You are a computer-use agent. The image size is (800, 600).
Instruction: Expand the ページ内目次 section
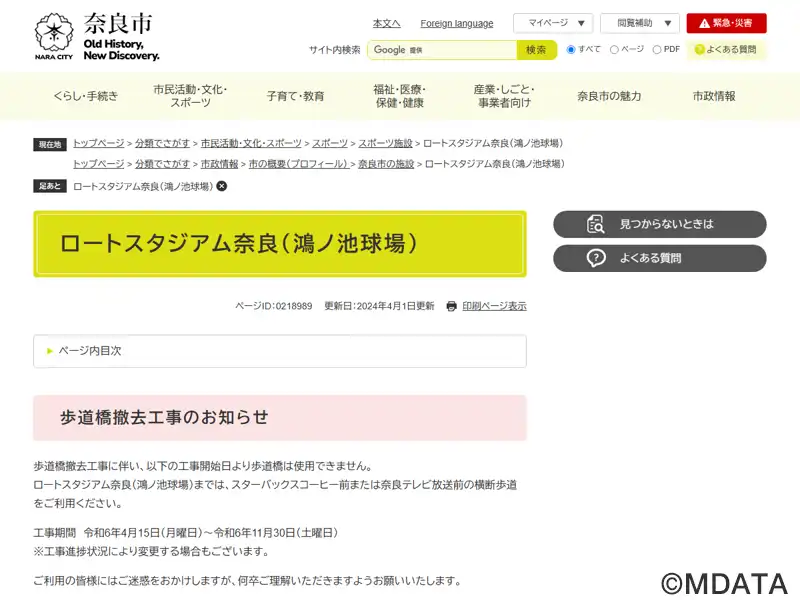coord(280,351)
